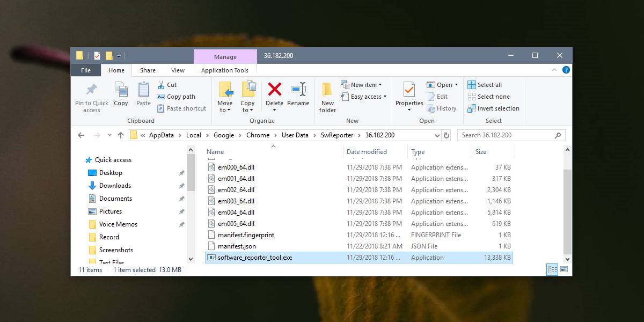This screenshot has height=322, width=644.
Task: Click Paste shortcut option
Action: (181, 108)
